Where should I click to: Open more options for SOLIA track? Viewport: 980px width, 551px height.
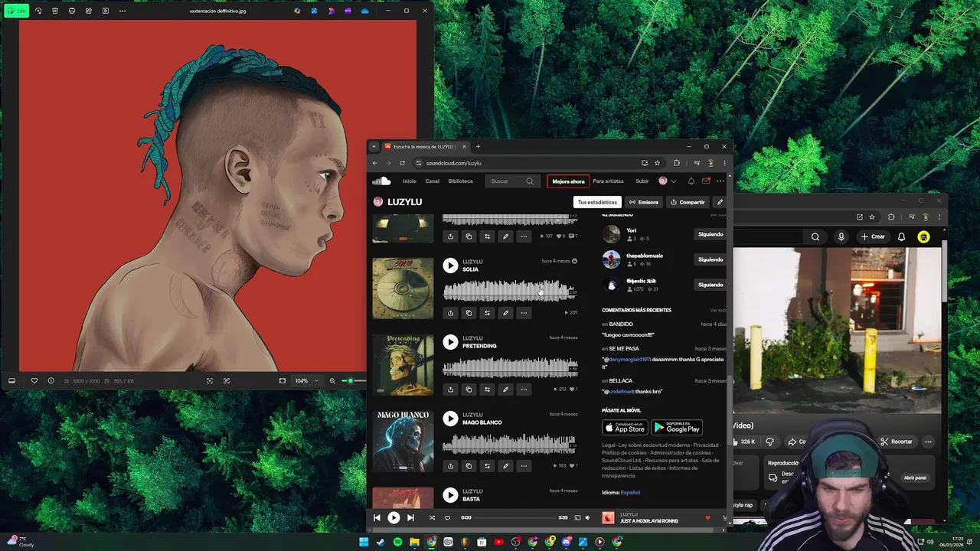524,313
